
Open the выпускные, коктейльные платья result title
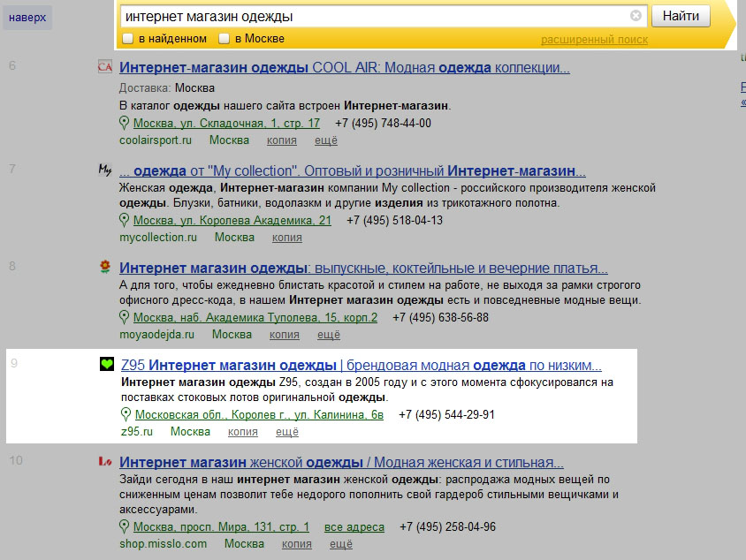click(x=363, y=269)
